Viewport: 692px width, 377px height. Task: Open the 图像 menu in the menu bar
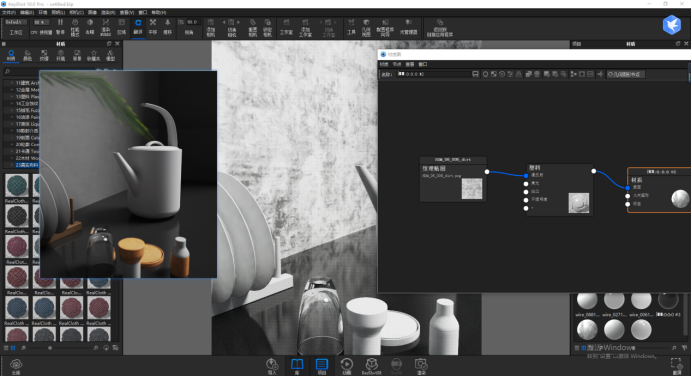(92, 12)
